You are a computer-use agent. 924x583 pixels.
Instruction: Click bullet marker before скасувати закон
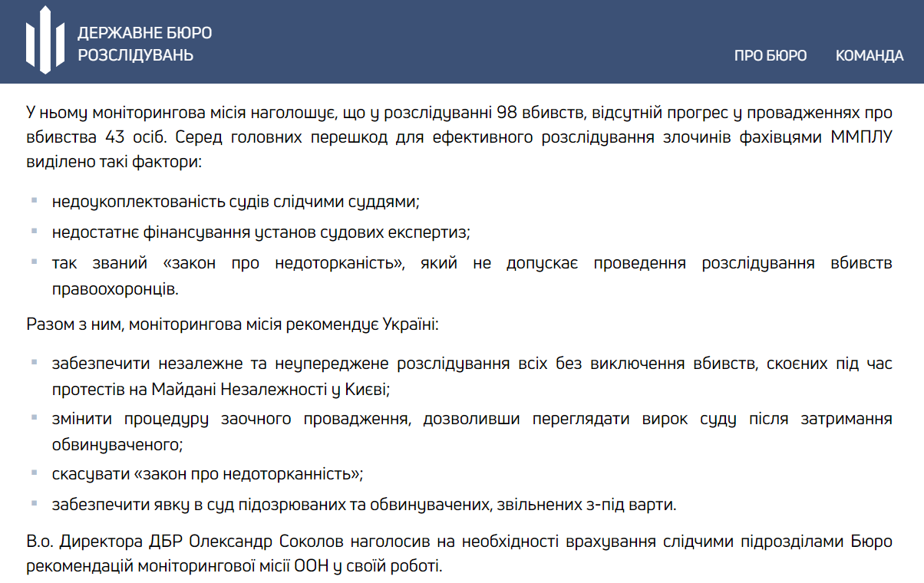tap(35, 473)
